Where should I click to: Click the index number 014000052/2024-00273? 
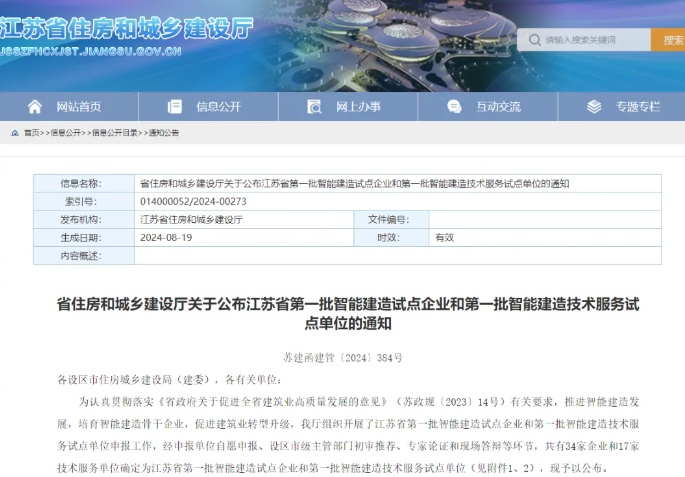click(x=193, y=201)
